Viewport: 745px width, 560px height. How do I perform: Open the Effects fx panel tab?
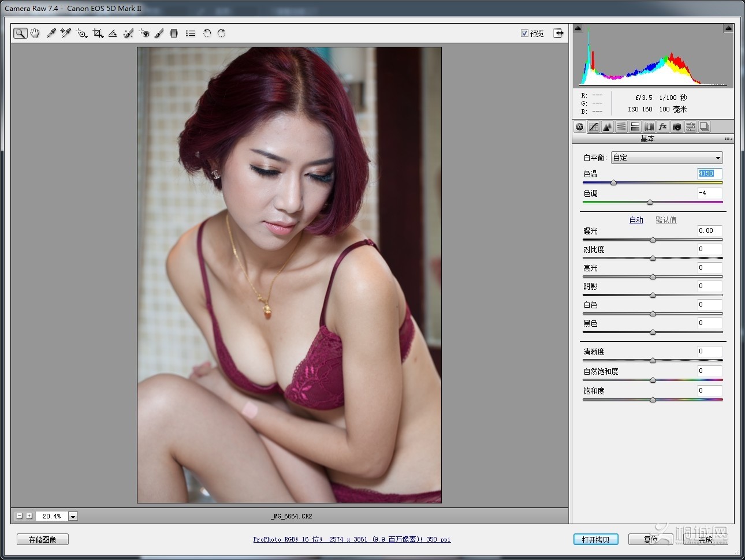pos(663,127)
